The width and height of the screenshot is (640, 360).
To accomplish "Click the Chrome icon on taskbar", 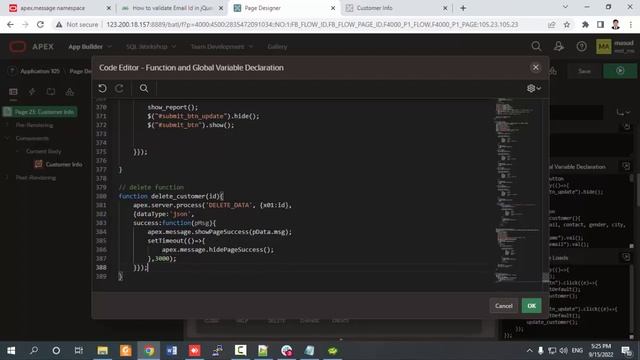I will pyautogui.click(x=149, y=350).
